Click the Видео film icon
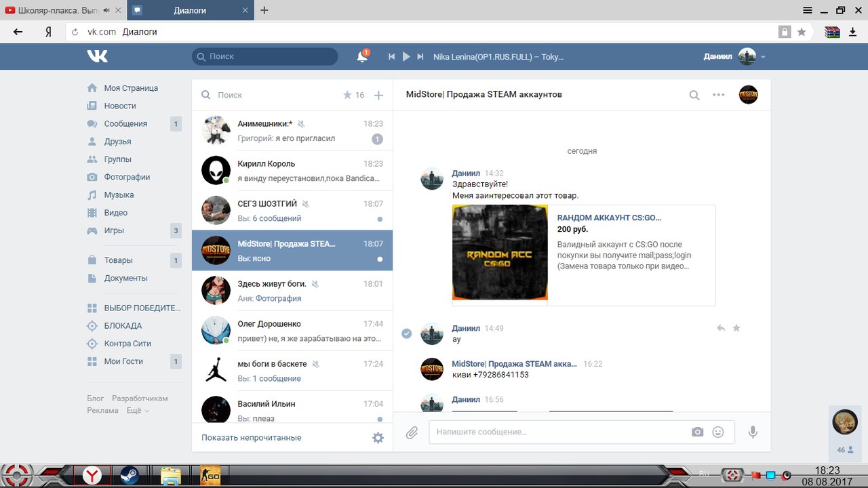The image size is (868, 488). pyautogui.click(x=92, y=213)
